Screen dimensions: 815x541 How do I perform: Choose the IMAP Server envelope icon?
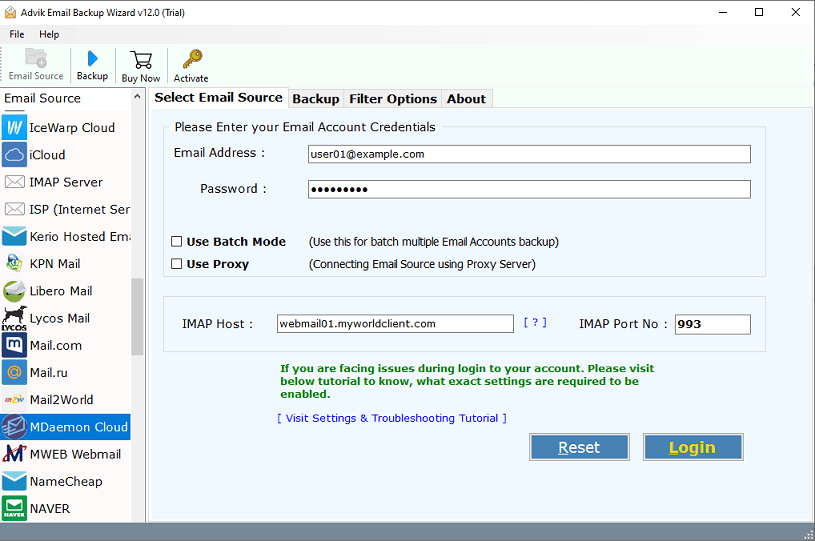pyautogui.click(x=14, y=182)
